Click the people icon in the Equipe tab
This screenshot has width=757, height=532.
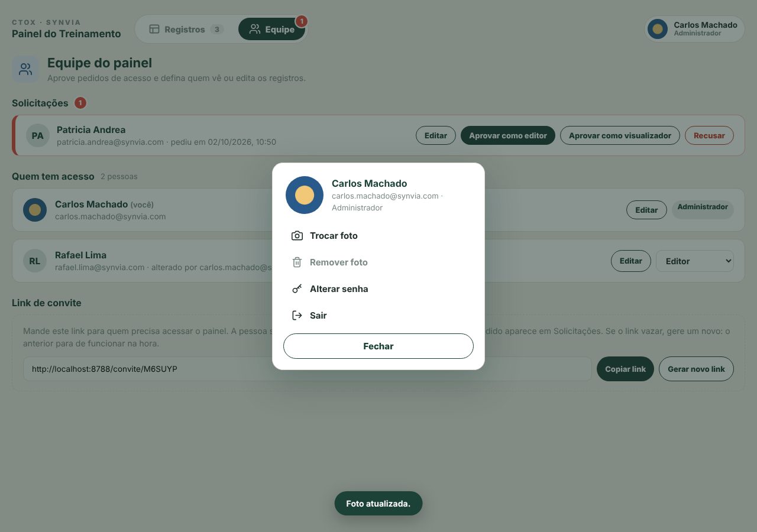click(255, 29)
